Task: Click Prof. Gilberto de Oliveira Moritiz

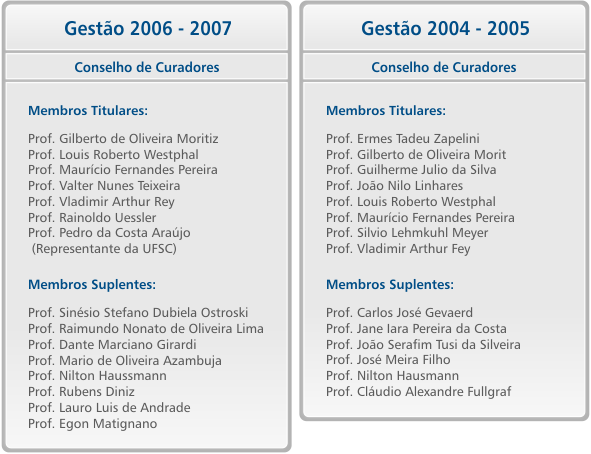Action: (x=123, y=139)
